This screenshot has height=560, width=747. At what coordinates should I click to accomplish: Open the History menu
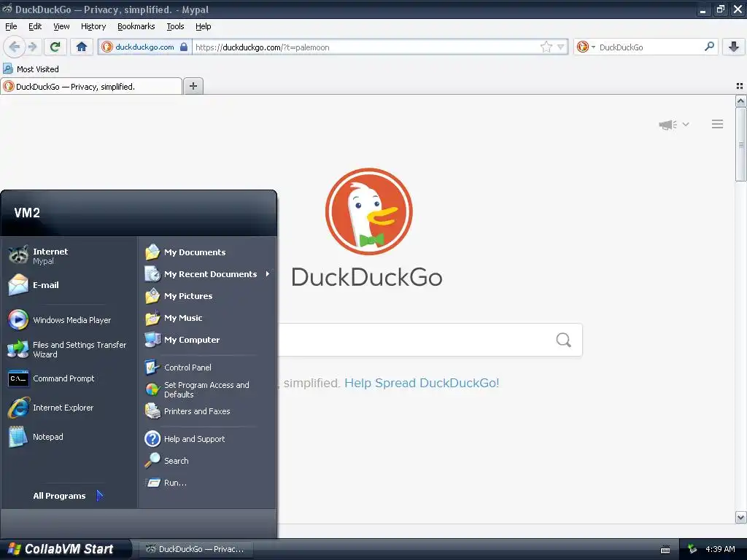93,26
